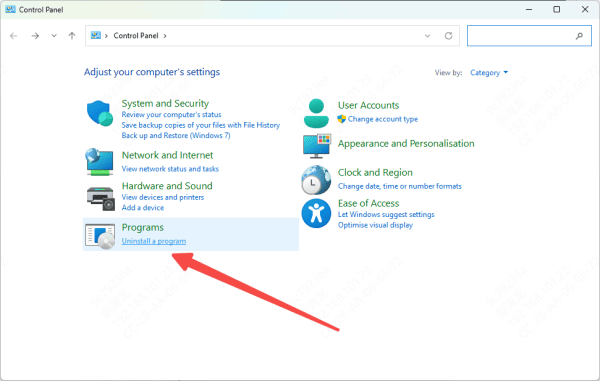Open the Ease of Access icon
This screenshot has width=600, height=381.
pyautogui.click(x=316, y=213)
